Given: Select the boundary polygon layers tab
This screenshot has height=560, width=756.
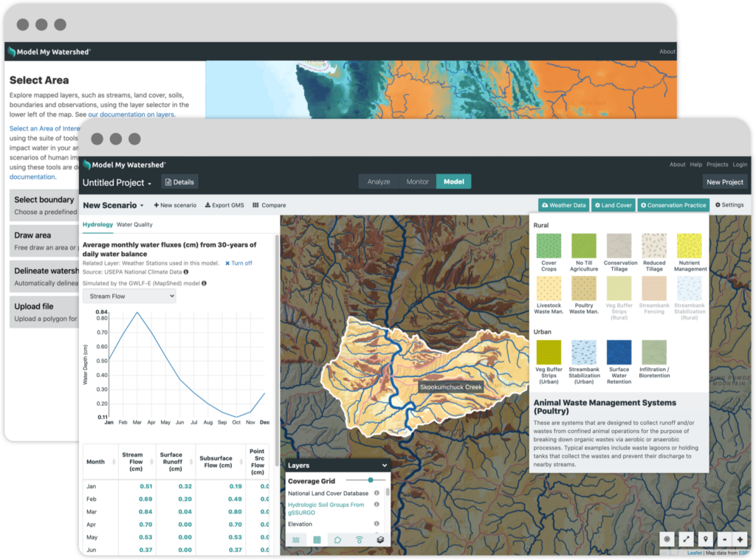Looking at the screenshot, I should click(337, 539).
